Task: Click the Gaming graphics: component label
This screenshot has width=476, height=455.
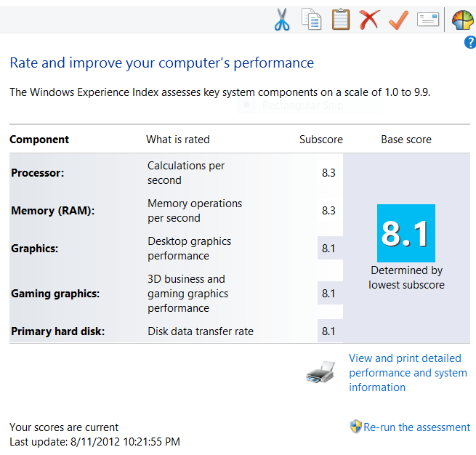Action: click(55, 294)
